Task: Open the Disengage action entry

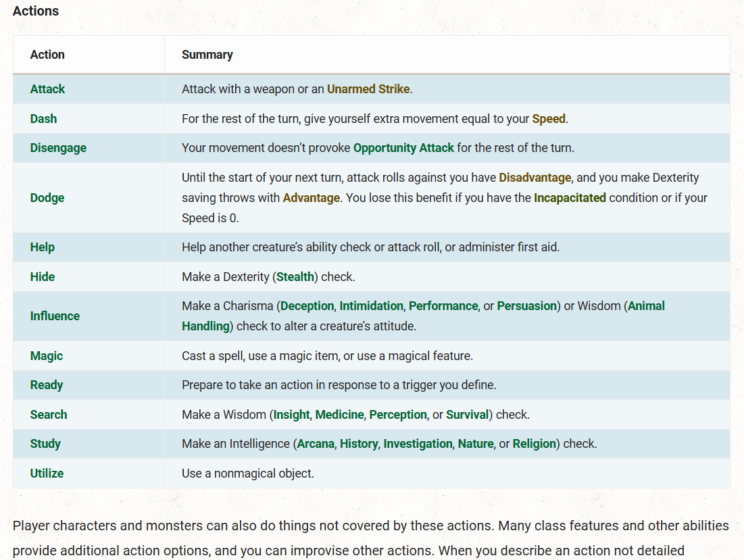Action: pyautogui.click(x=58, y=148)
